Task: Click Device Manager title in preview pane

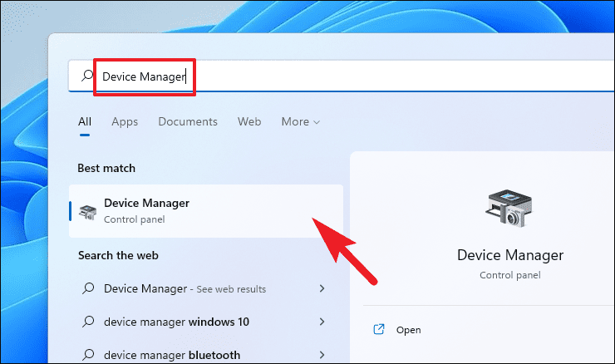Action: point(510,255)
